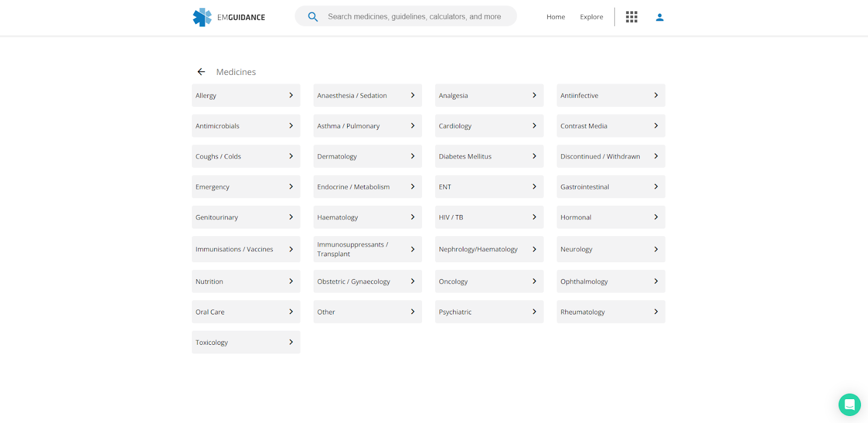Open the Antimicrobials category

coord(246,126)
